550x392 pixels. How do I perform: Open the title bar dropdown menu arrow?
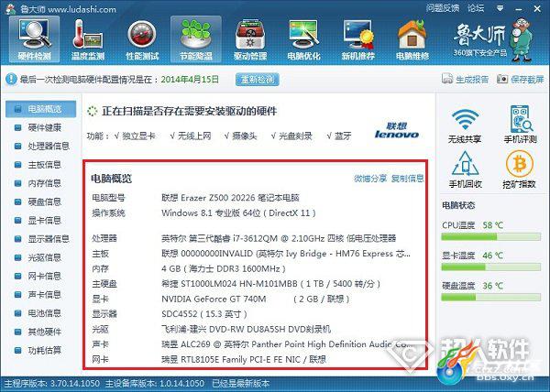(x=500, y=8)
